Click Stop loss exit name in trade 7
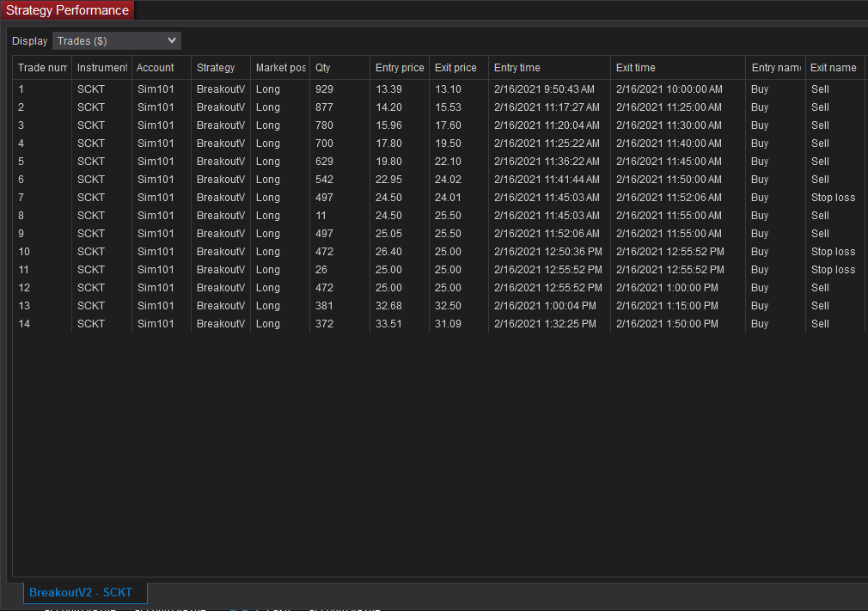868x611 pixels. pyautogui.click(x=833, y=198)
